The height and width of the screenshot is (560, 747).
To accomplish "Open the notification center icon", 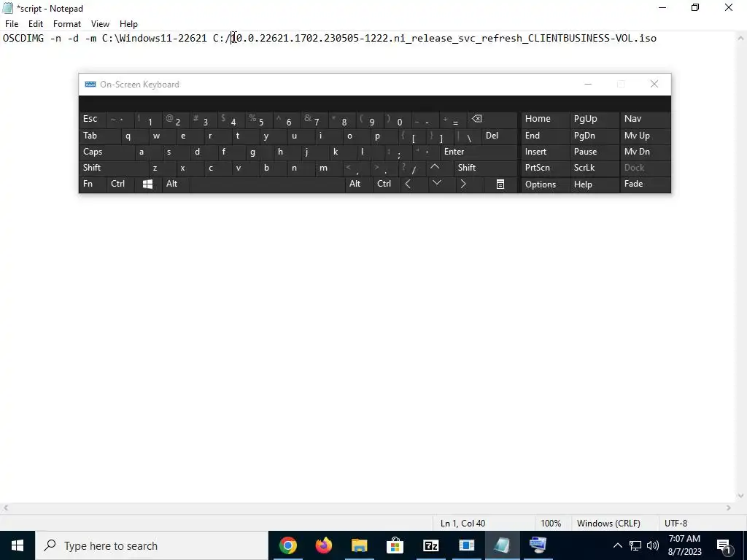I will (x=724, y=546).
